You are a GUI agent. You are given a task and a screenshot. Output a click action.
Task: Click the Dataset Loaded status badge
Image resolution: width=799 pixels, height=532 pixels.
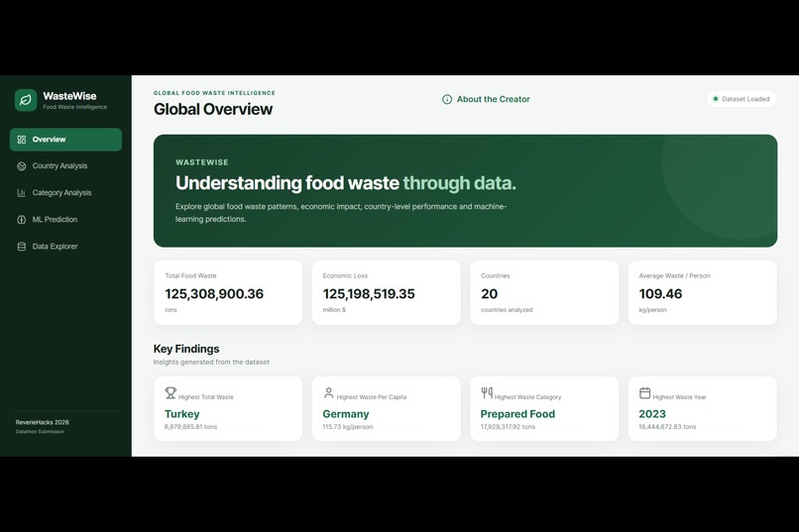[742, 99]
